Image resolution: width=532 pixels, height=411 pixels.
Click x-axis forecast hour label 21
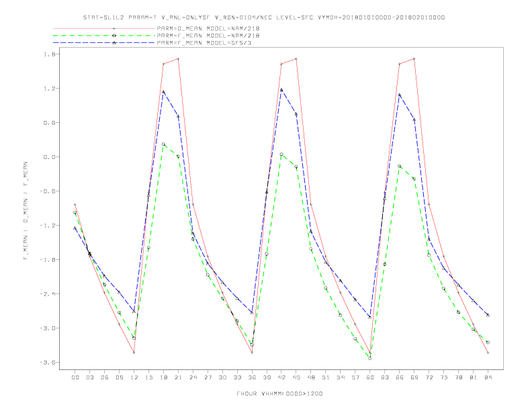click(178, 377)
